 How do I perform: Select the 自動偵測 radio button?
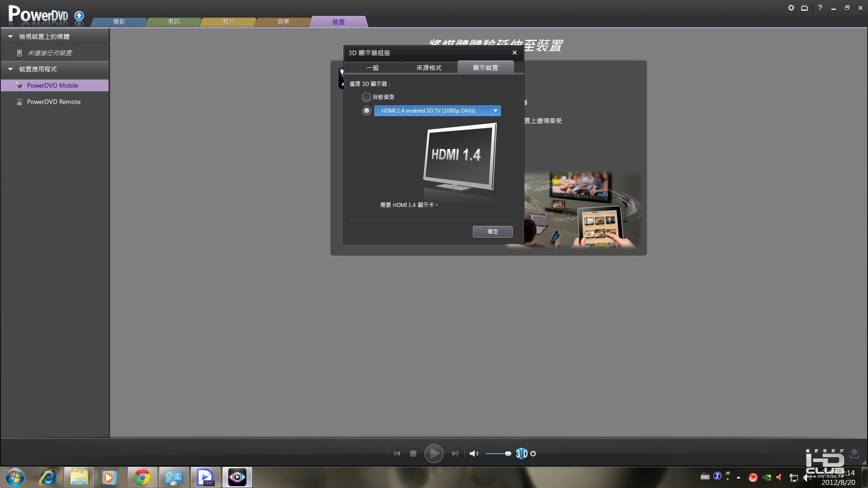[x=367, y=97]
